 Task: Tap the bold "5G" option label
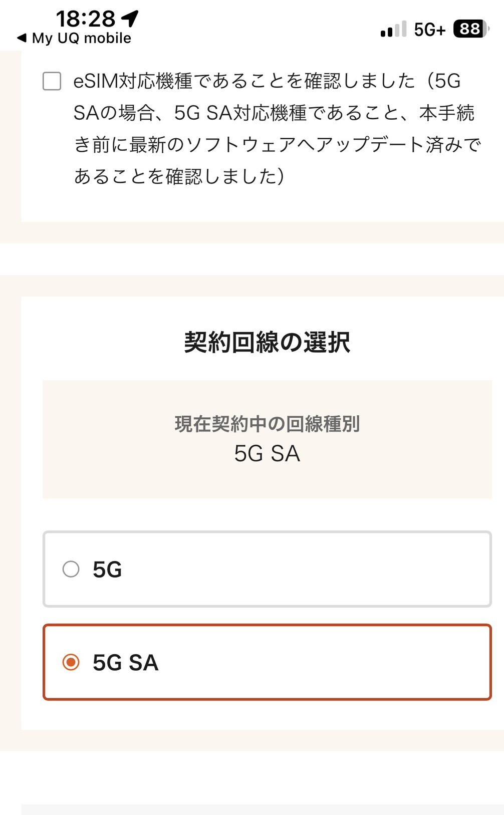click(107, 570)
